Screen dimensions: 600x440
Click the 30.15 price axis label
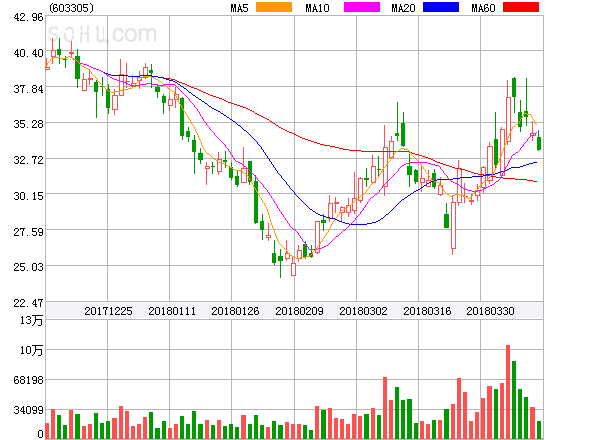pyautogui.click(x=29, y=196)
